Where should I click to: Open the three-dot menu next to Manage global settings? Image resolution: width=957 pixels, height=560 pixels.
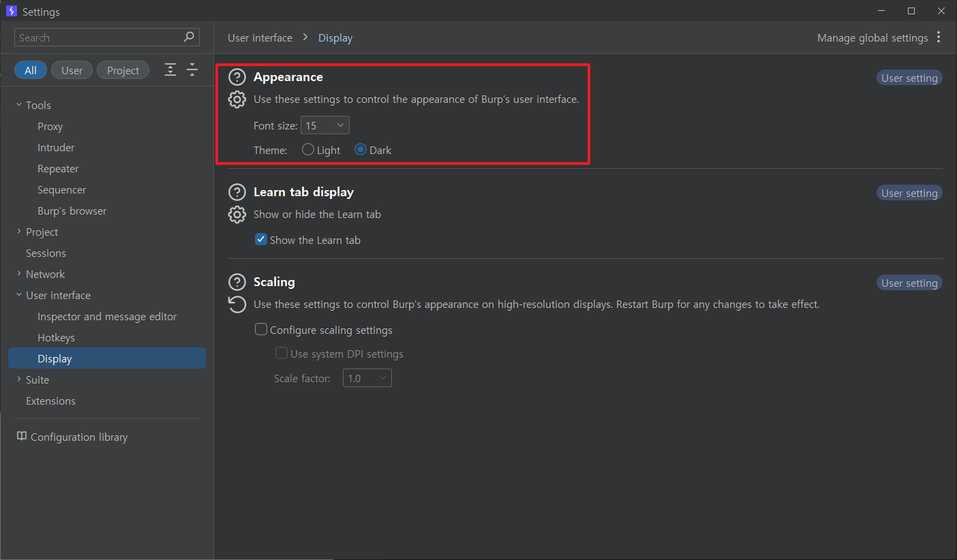tap(939, 37)
